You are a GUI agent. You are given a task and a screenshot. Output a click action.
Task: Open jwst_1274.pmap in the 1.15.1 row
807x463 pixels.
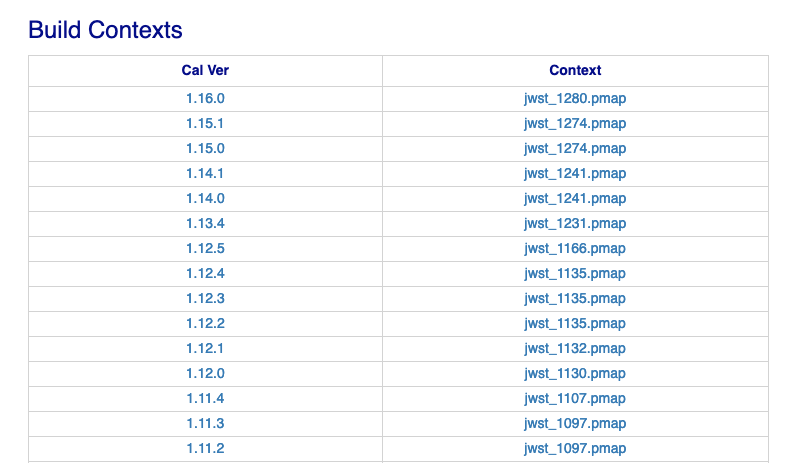click(x=575, y=123)
